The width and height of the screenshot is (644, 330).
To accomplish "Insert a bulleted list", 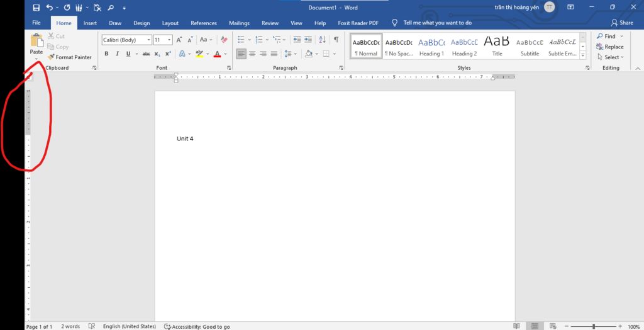I will (241, 40).
